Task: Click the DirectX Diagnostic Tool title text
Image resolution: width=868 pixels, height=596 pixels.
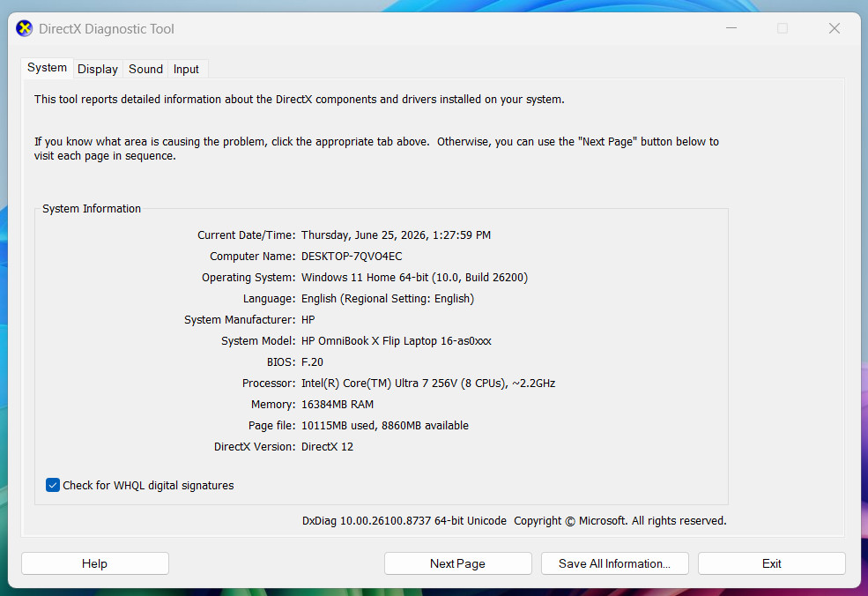Action: click(107, 29)
